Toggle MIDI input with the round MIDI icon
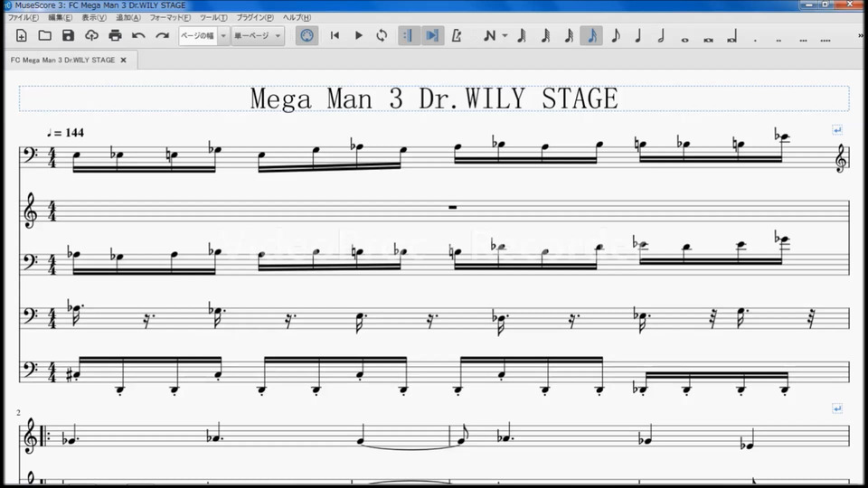 click(x=307, y=36)
